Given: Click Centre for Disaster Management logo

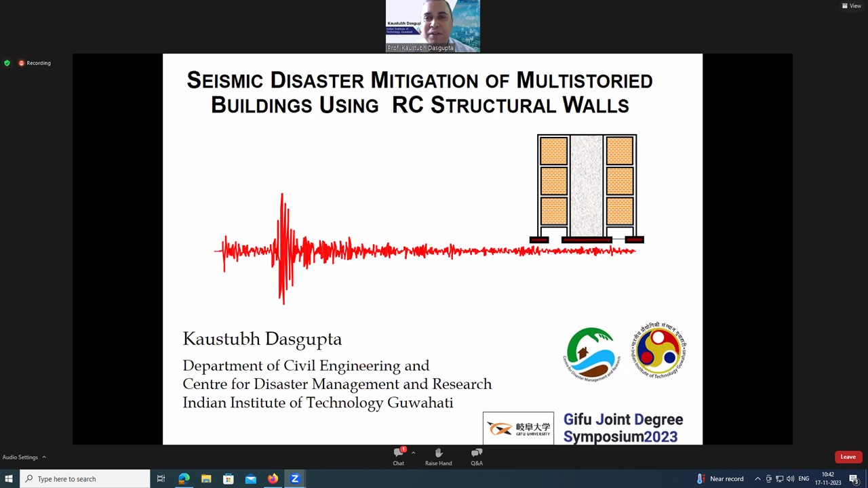Looking at the screenshot, I should pos(592,354).
